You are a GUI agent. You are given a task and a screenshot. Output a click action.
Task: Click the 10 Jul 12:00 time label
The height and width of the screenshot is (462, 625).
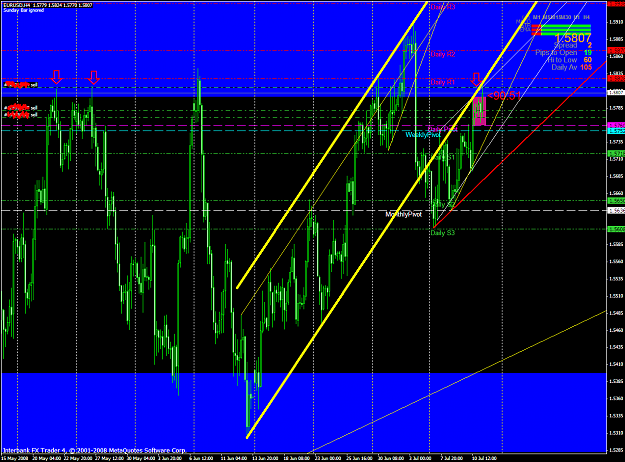484,458
